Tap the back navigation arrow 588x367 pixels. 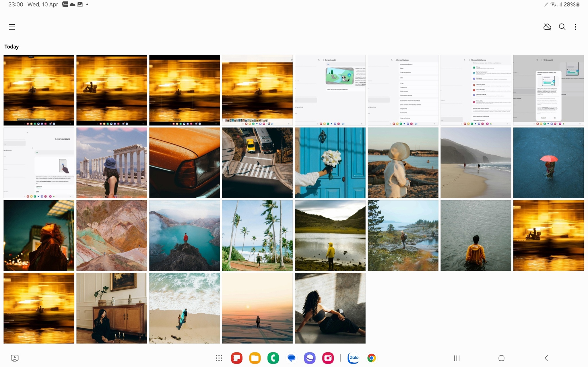(546, 358)
